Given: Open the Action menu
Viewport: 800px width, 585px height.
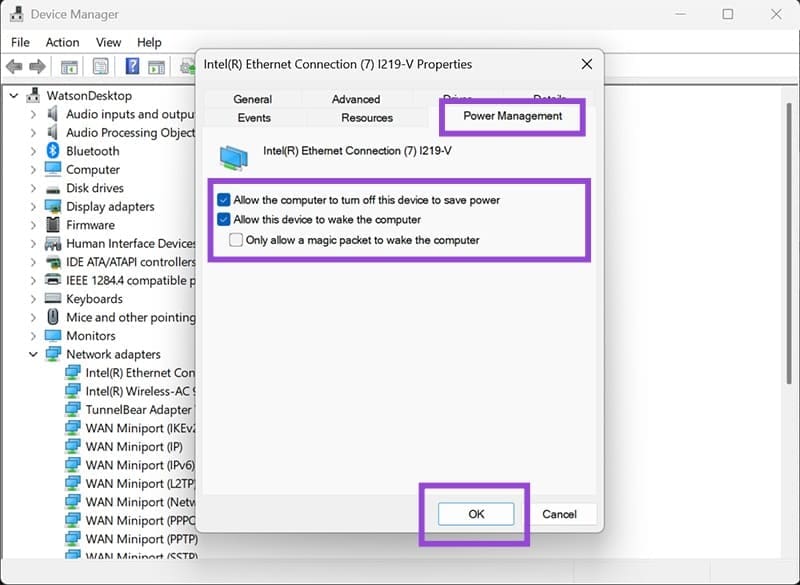Looking at the screenshot, I should click(62, 42).
